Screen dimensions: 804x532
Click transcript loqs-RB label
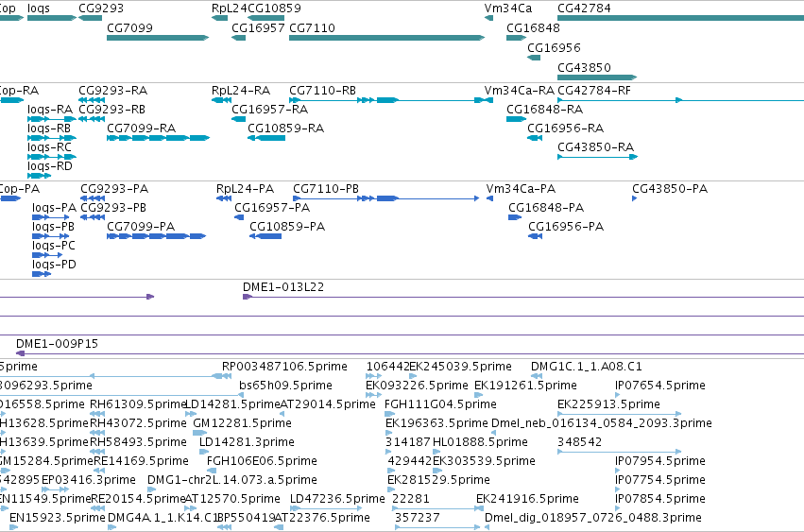49,129
